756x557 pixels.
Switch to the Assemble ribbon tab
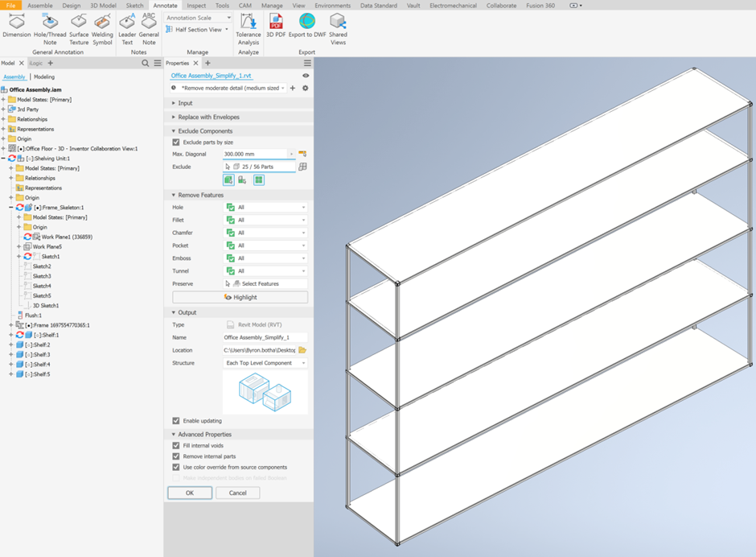click(x=40, y=6)
